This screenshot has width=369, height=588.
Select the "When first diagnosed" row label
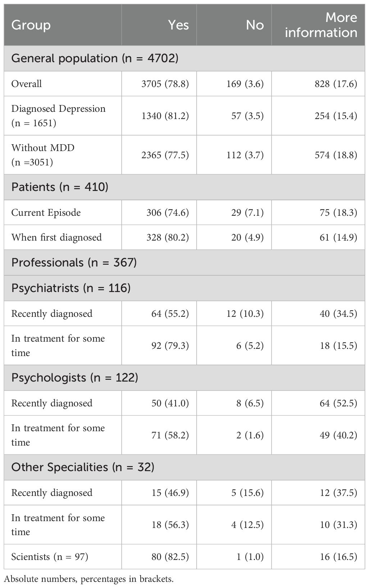tap(56, 237)
